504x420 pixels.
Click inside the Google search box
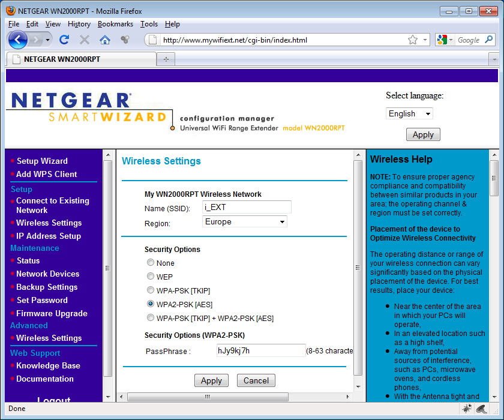click(469, 40)
